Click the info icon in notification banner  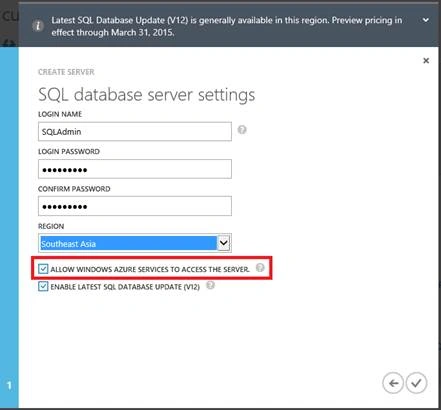pyautogui.click(x=38, y=26)
